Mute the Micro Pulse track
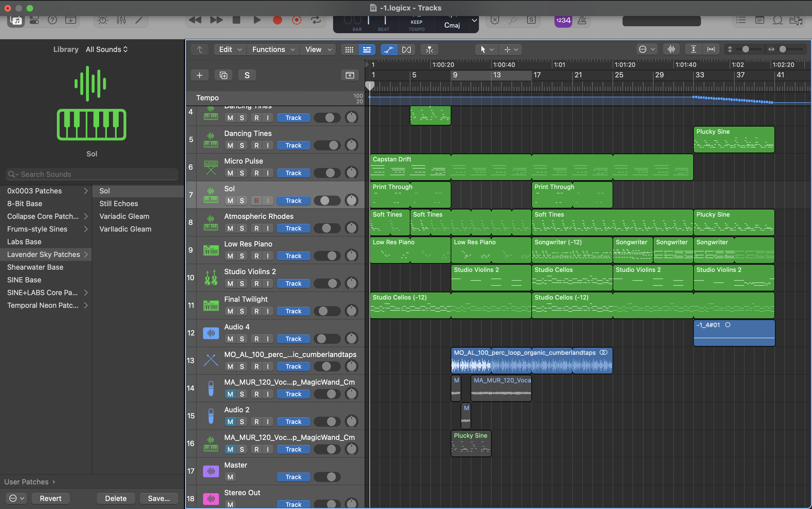This screenshot has height=509, width=812. pyautogui.click(x=230, y=173)
